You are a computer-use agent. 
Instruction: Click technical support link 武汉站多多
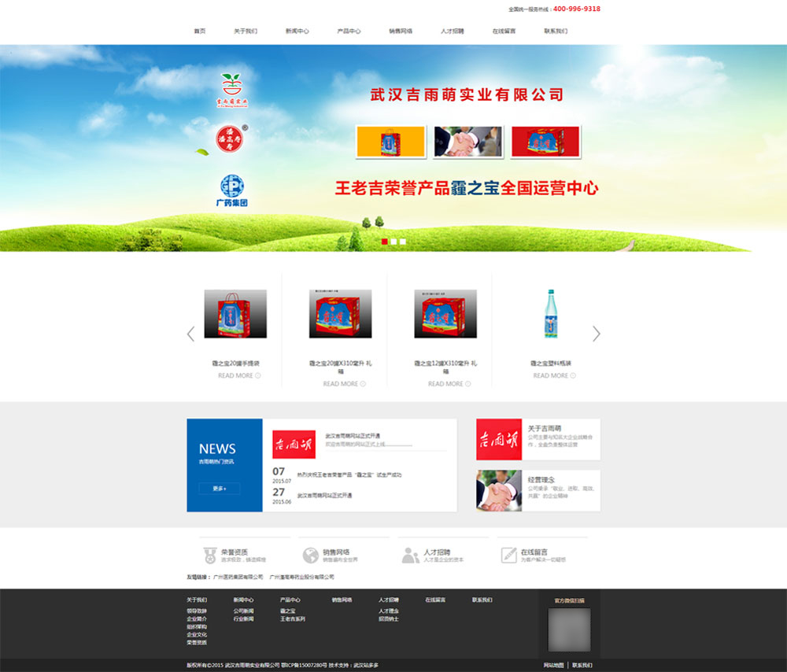tap(366, 666)
